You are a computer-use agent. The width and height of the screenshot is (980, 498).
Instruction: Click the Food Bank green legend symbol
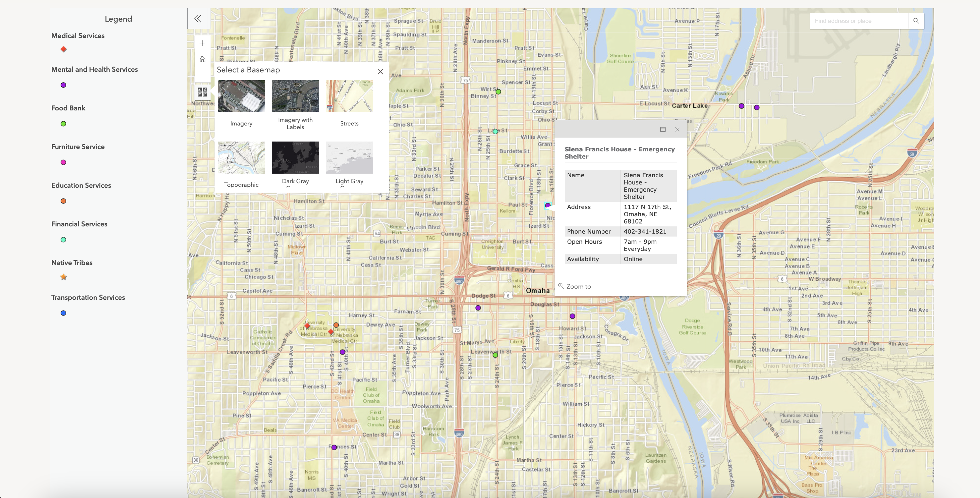point(64,124)
